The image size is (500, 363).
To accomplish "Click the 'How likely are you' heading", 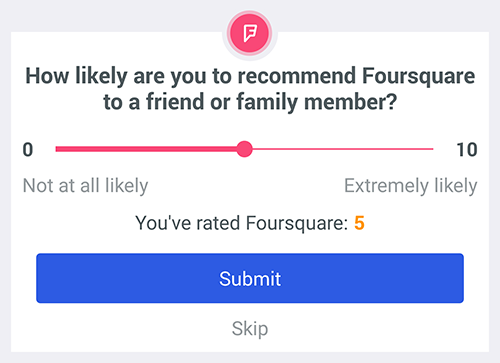I will pyautogui.click(x=250, y=89).
